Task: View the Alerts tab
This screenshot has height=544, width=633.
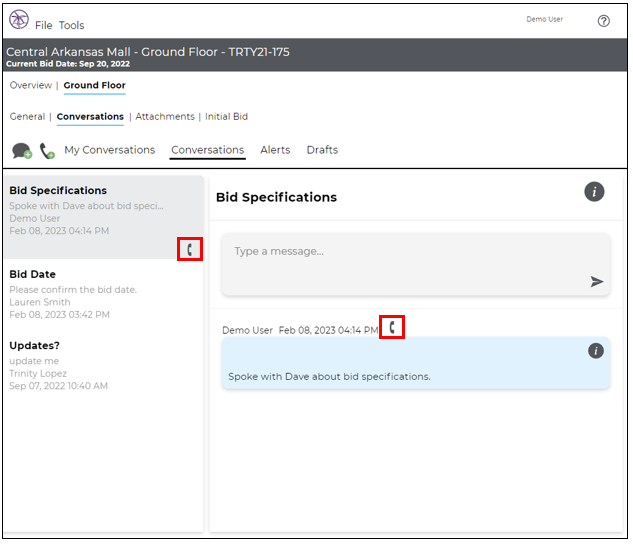Action: (x=275, y=150)
